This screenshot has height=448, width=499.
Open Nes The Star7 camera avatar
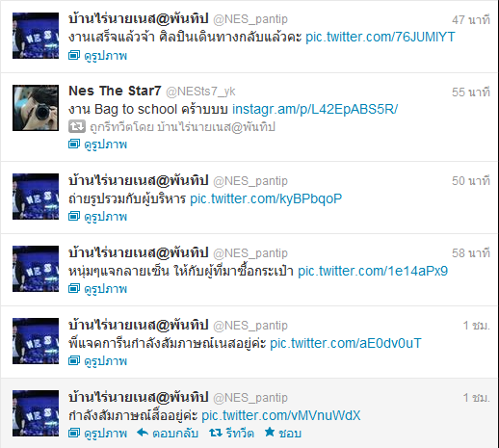coord(36,108)
